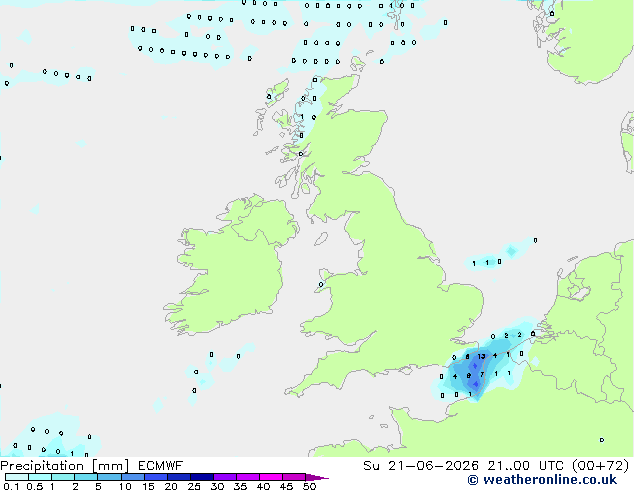Click the above-50 arrow end of the legend

coord(317,477)
